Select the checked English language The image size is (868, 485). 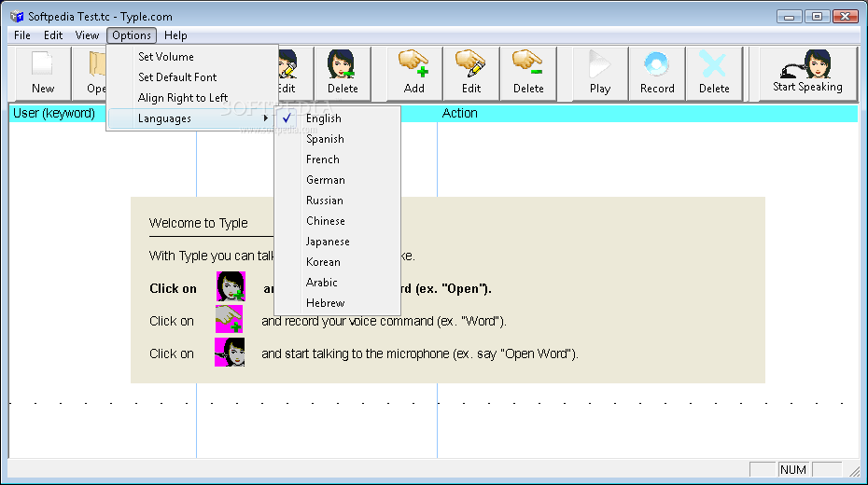coord(337,118)
